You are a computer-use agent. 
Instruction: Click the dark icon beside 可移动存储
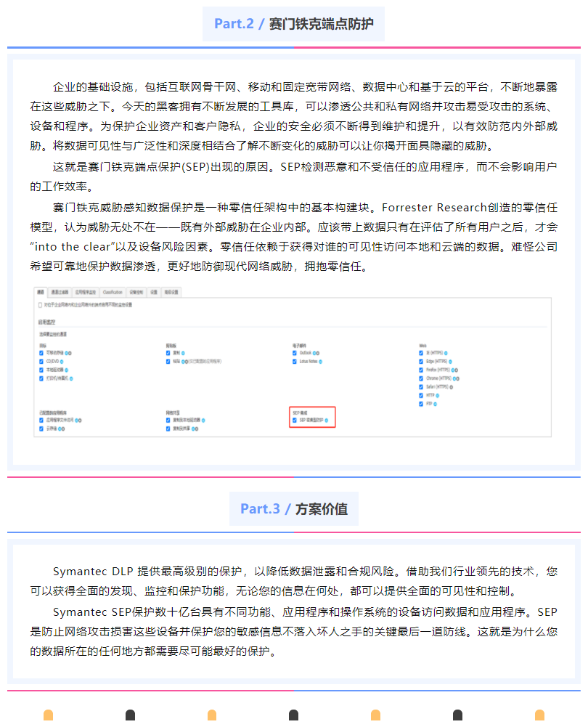(70, 353)
